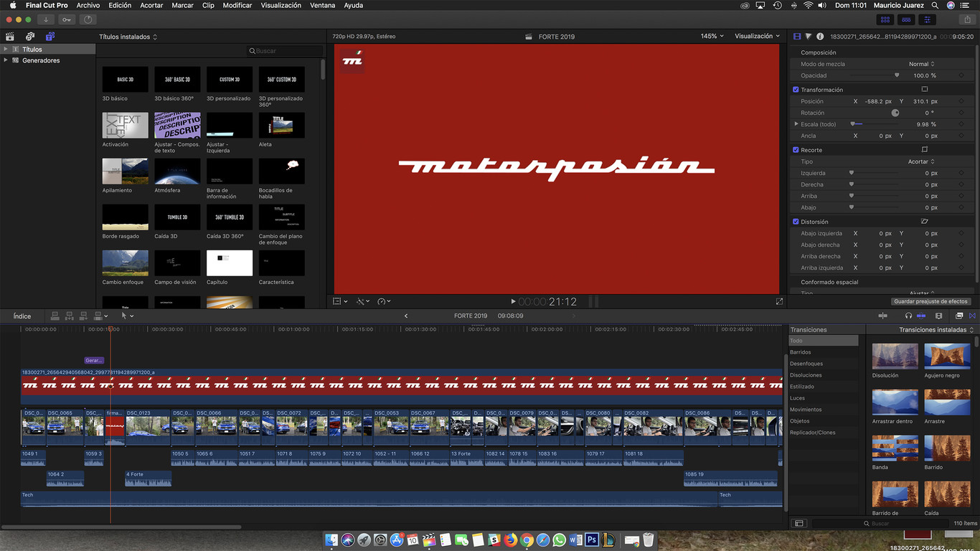Open the Edición menu
The height and width of the screenshot is (551, 980).
120,5
